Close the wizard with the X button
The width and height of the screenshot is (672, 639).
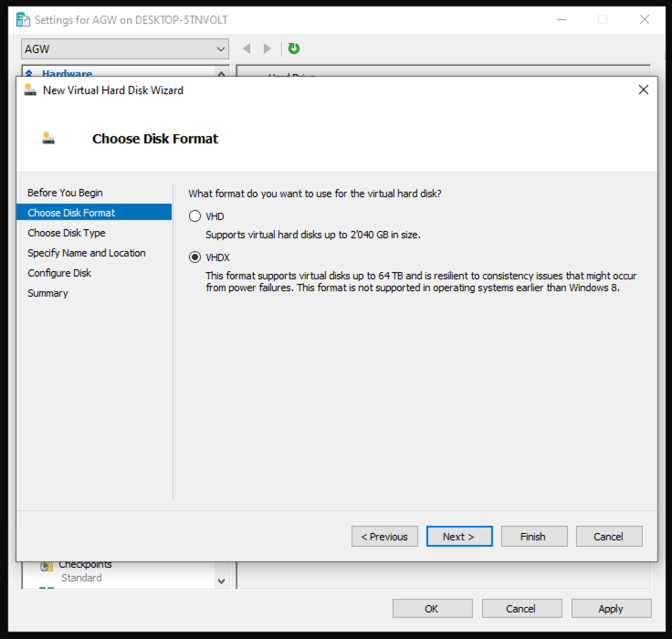(x=644, y=89)
